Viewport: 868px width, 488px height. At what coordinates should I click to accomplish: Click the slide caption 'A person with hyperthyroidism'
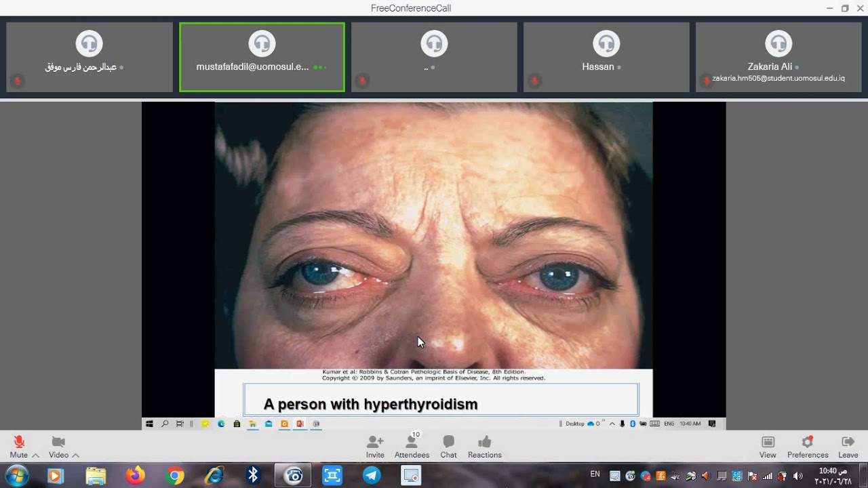click(370, 405)
